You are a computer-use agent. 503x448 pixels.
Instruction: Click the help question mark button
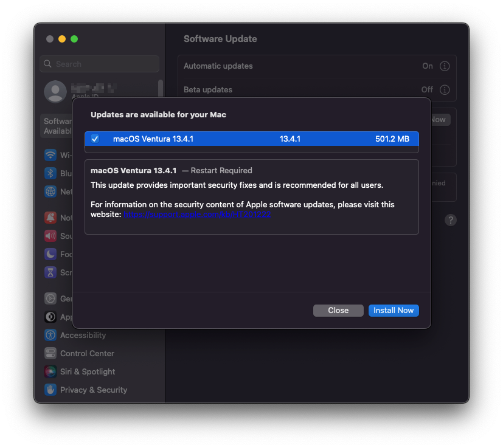[451, 220]
